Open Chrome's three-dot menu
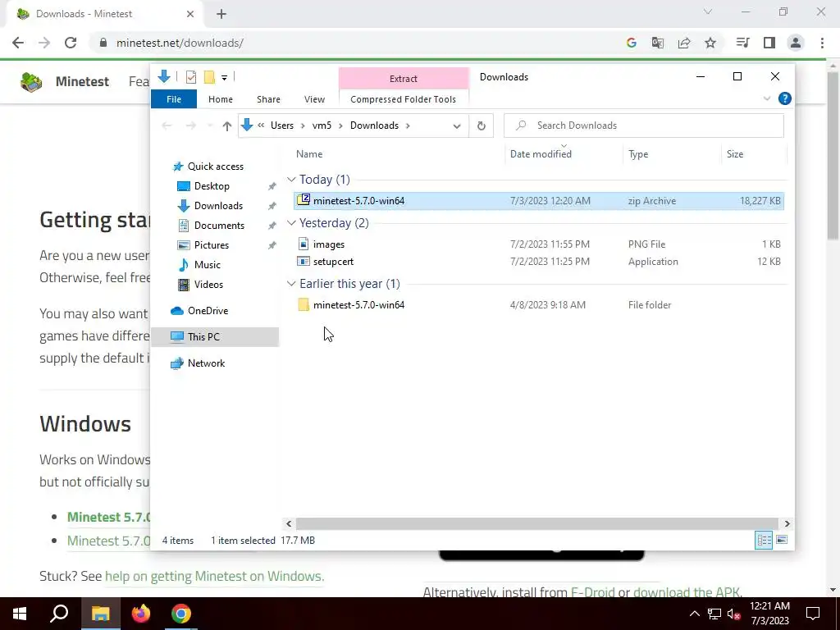This screenshot has height=630, width=840. tap(822, 43)
